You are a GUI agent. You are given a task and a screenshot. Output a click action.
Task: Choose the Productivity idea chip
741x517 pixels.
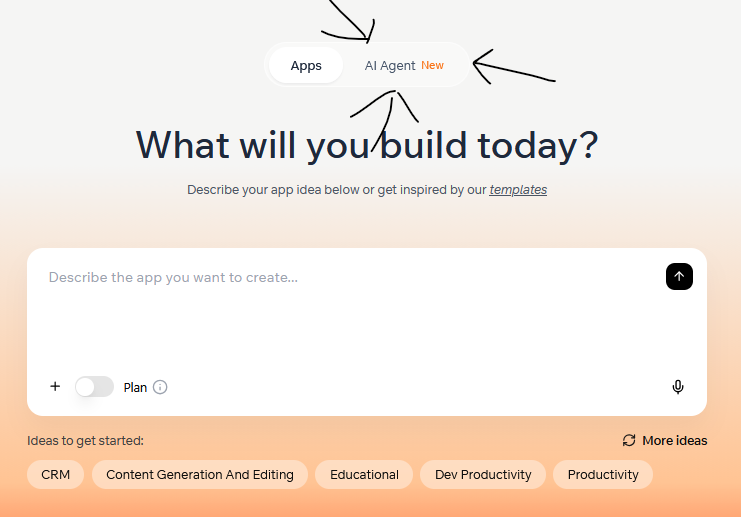(603, 474)
